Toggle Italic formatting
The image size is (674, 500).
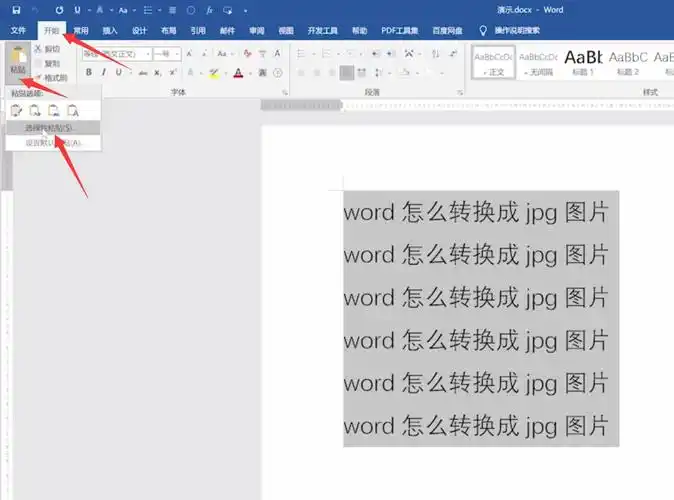click(x=104, y=72)
